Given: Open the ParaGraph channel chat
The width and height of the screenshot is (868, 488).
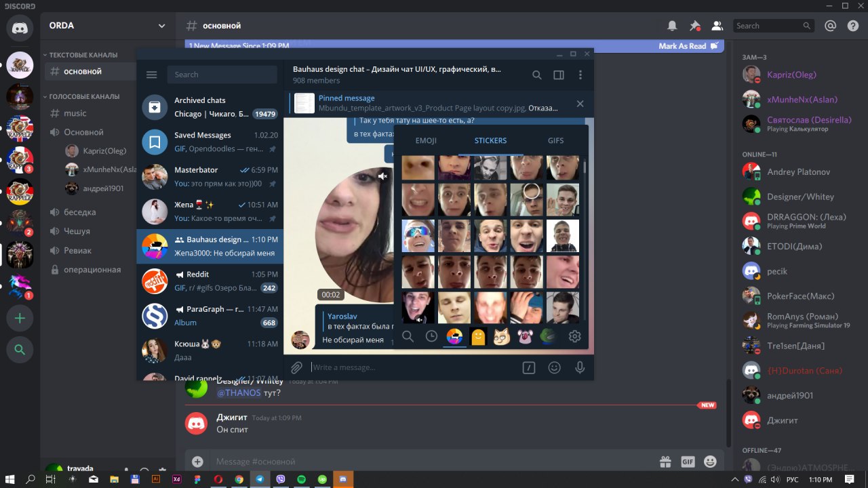Looking at the screenshot, I should (210, 316).
